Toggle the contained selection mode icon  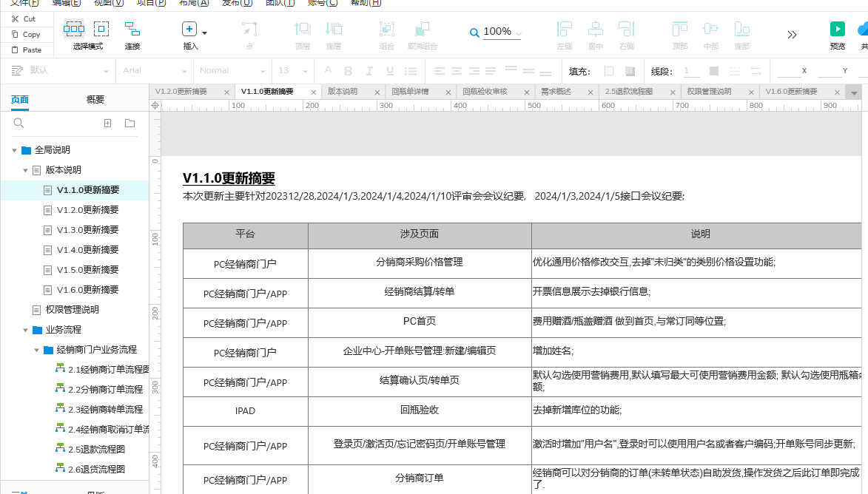pos(101,30)
